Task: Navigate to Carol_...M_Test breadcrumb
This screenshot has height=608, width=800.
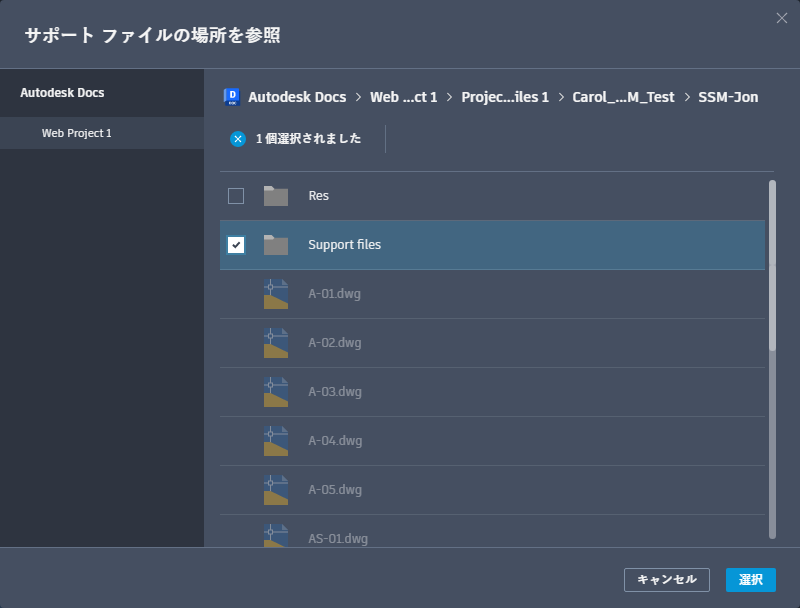Action: [x=623, y=97]
